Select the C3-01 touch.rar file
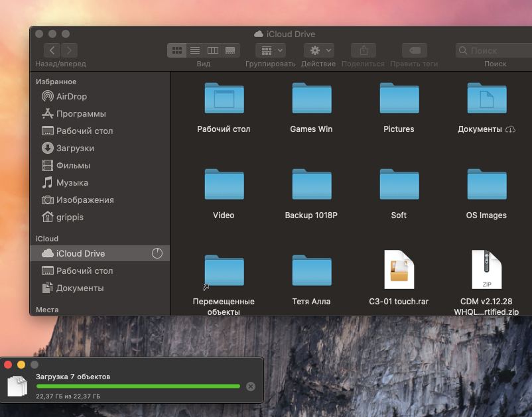This screenshot has width=532, height=417. point(399,270)
